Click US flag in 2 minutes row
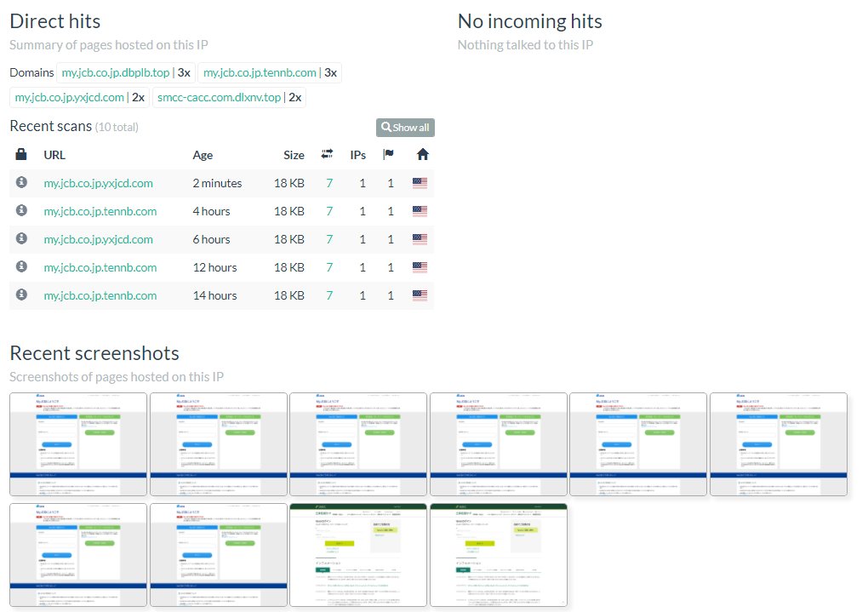Image resolution: width=868 pixels, height=612 pixels. (x=420, y=183)
